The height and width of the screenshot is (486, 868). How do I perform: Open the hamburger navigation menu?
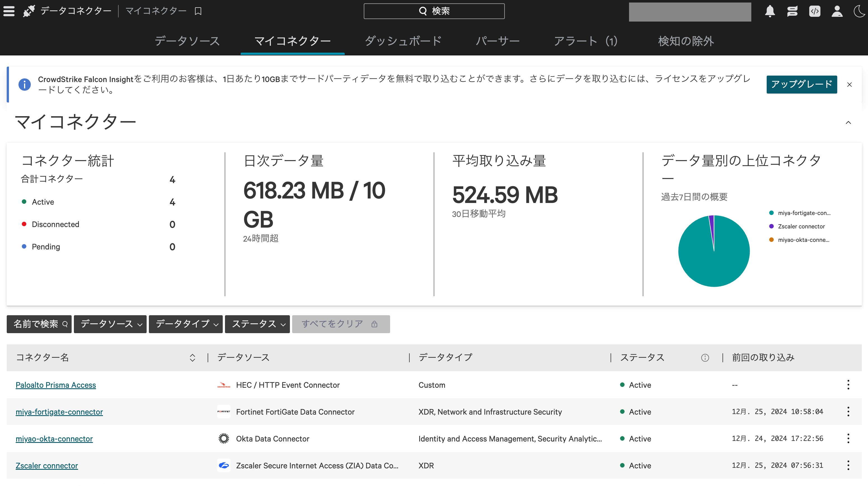9,11
